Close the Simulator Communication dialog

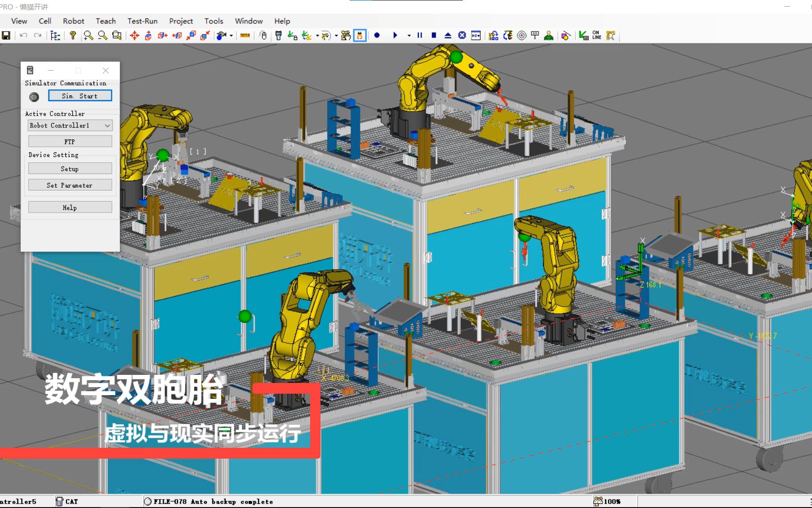click(106, 71)
